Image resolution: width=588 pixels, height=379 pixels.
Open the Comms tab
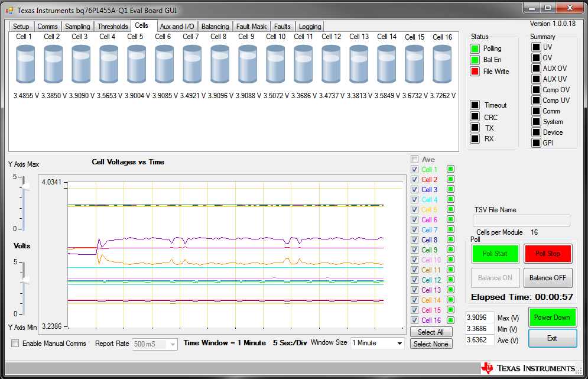[x=47, y=26]
